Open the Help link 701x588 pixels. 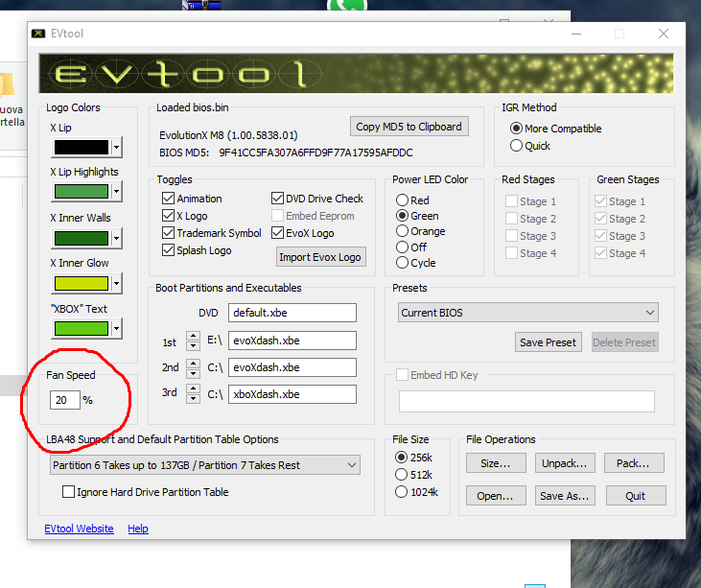pos(138,529)
